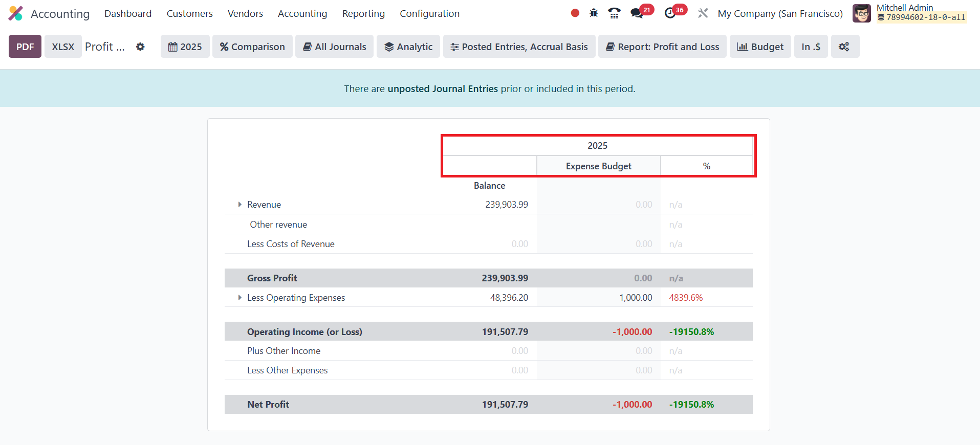Expand the Less Operating Expenses row

(239, 298)
